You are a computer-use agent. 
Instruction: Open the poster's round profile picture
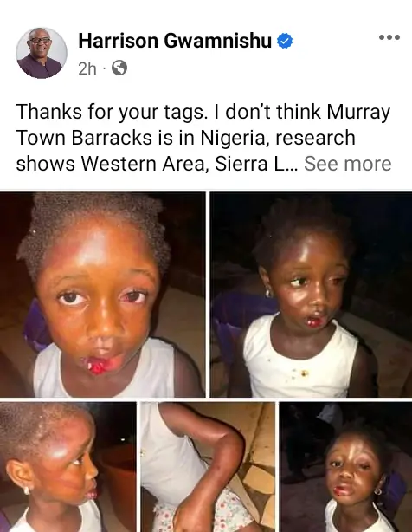point(42,53)
